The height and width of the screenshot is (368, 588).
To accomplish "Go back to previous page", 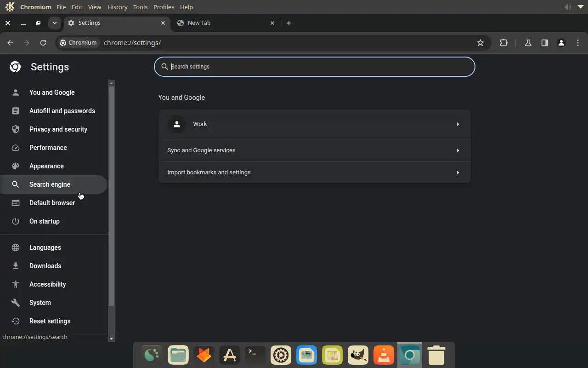I will point(10,43).
